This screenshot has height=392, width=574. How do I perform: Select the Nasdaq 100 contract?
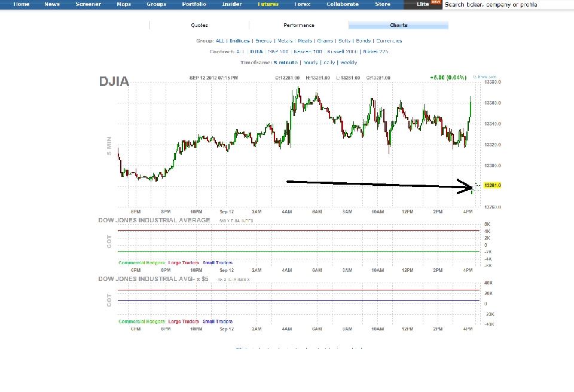click(x=308, y=51)
